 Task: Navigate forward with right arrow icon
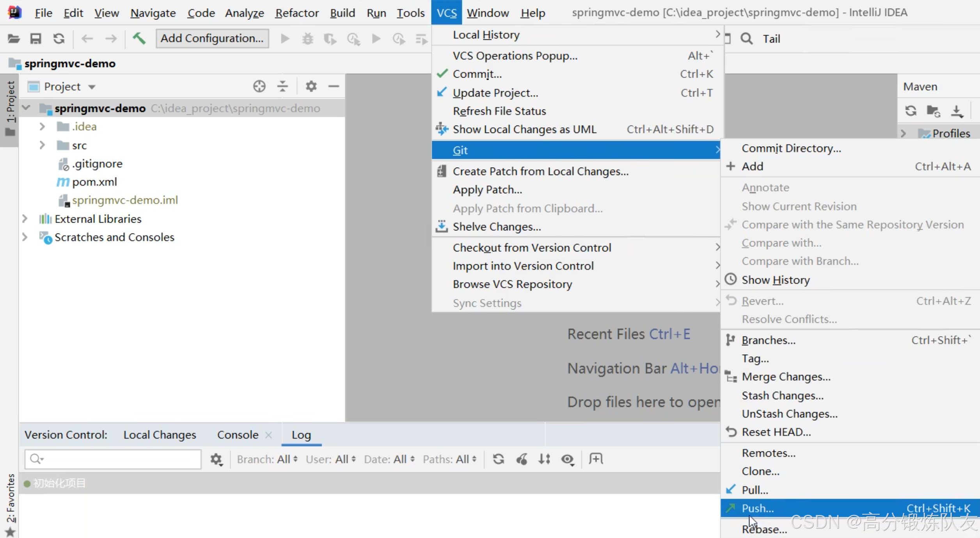point(111,39)
